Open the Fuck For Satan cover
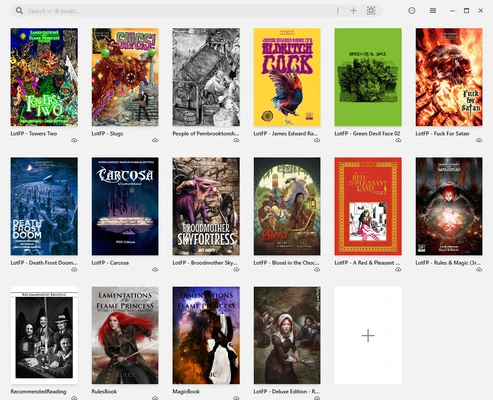 449,77
